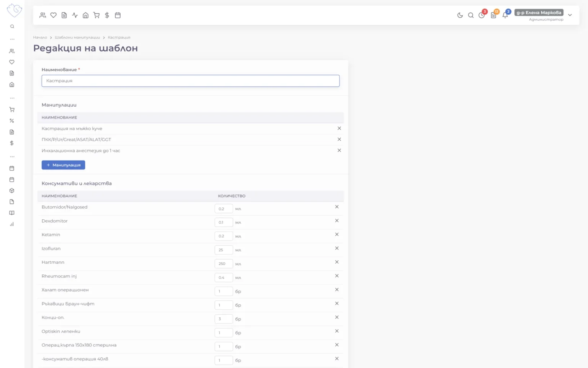Expand the д-р Елена Маркова user menu chevron

point(570,15)
